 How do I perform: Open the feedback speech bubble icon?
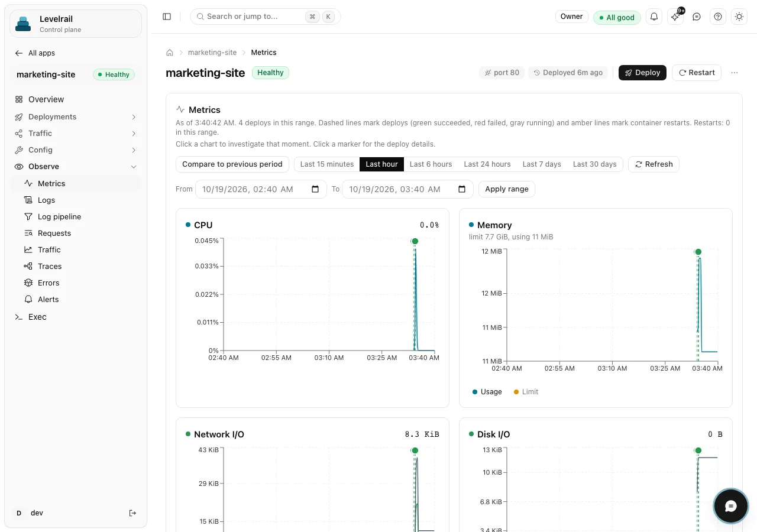pos(697,17)
